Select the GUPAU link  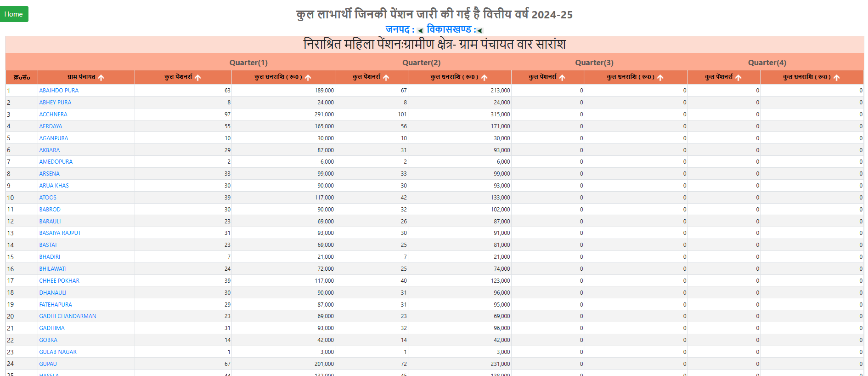pyautogui.click(x=48, y=364)
